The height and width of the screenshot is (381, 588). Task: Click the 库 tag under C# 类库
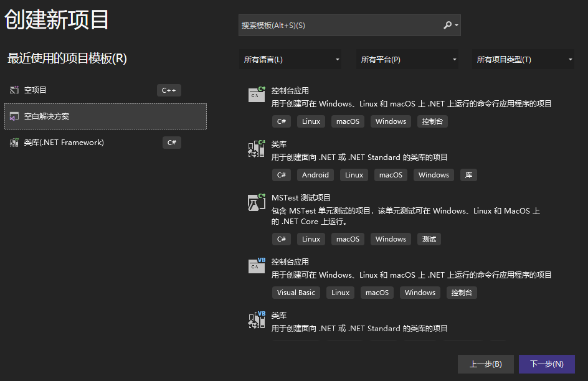(x=469, y=175)
